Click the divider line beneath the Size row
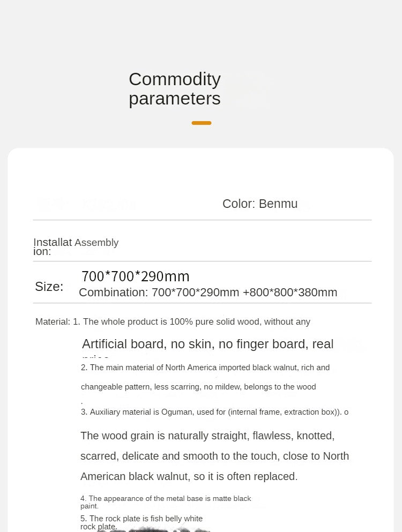The image size is (402, 532). pos(203,303)
